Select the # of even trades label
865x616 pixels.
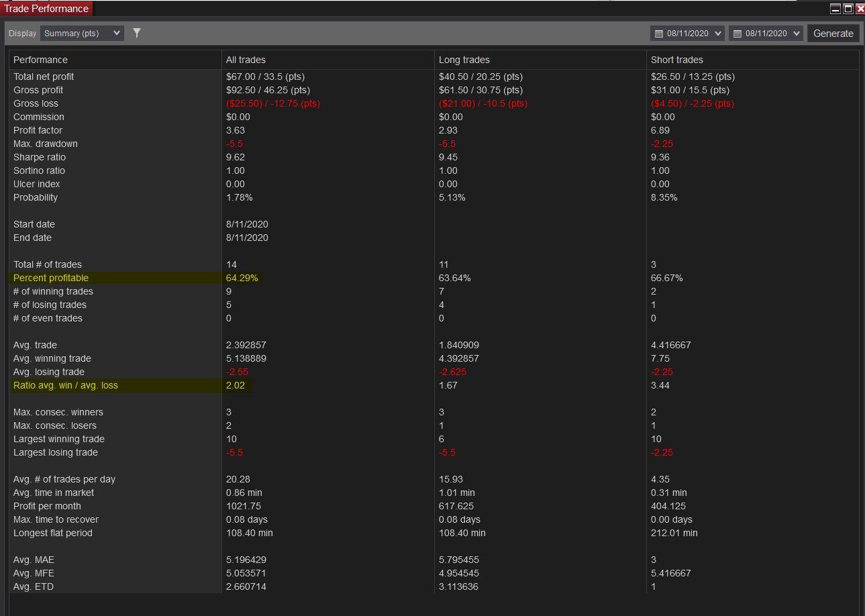(x=48, y=318)
